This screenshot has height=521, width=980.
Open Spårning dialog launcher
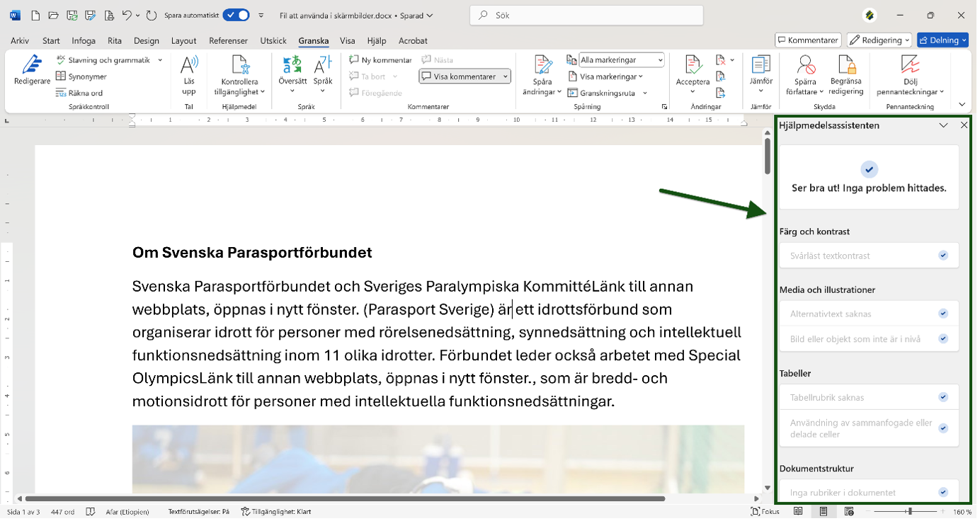[664, 106]
